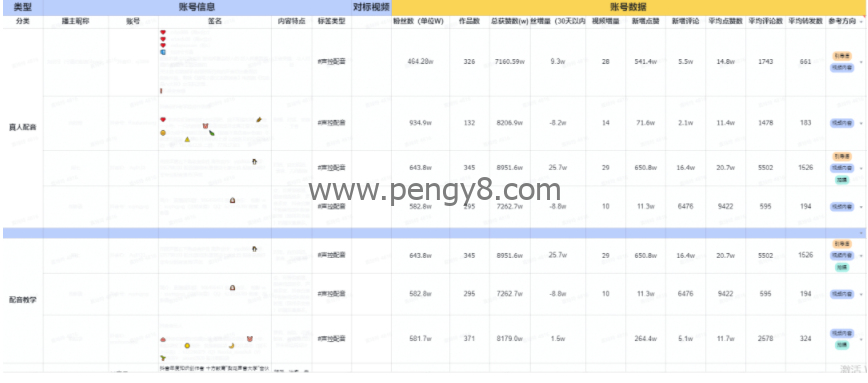The image size is (868, 383).
Task: Click the 新增评论 column header
Action: (x=685, y=22)
